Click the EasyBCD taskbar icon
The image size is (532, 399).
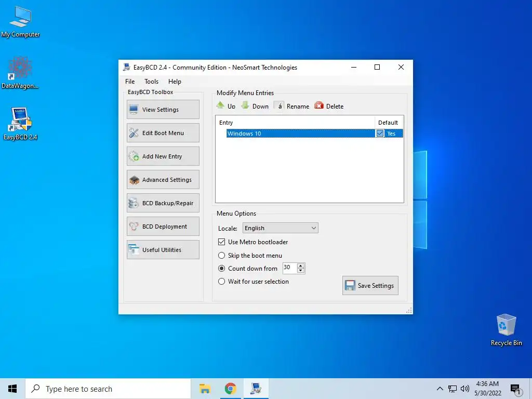[x=256, y=389]
